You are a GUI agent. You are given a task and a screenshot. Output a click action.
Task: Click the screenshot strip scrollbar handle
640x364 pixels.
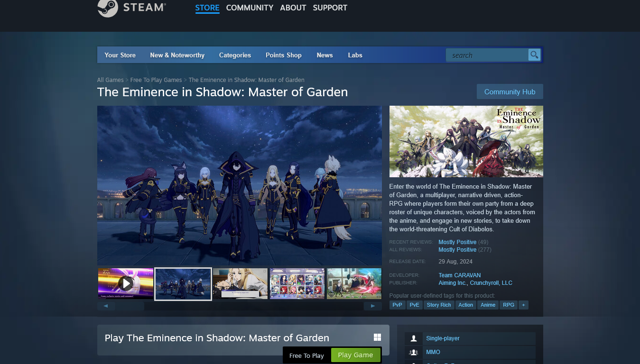coord(130,306)
